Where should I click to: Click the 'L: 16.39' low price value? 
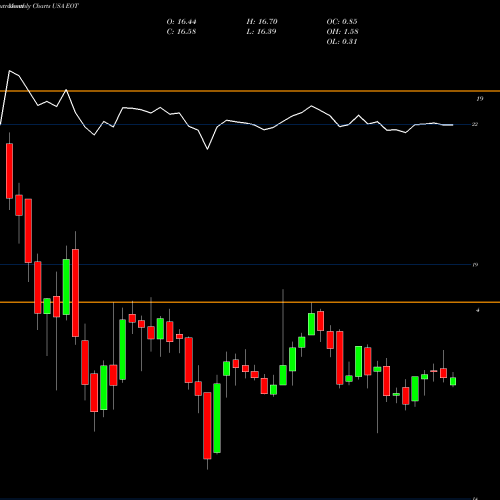[x=261, y=32]
